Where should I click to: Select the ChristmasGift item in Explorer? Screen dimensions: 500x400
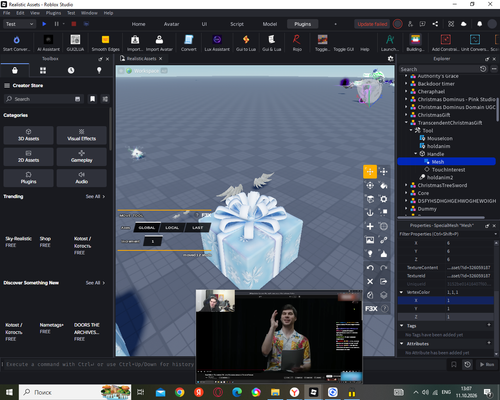click(434, 115)
